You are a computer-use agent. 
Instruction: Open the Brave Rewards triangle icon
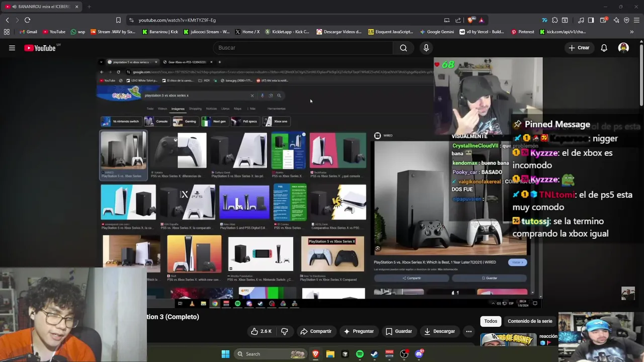tap(481, 20)
